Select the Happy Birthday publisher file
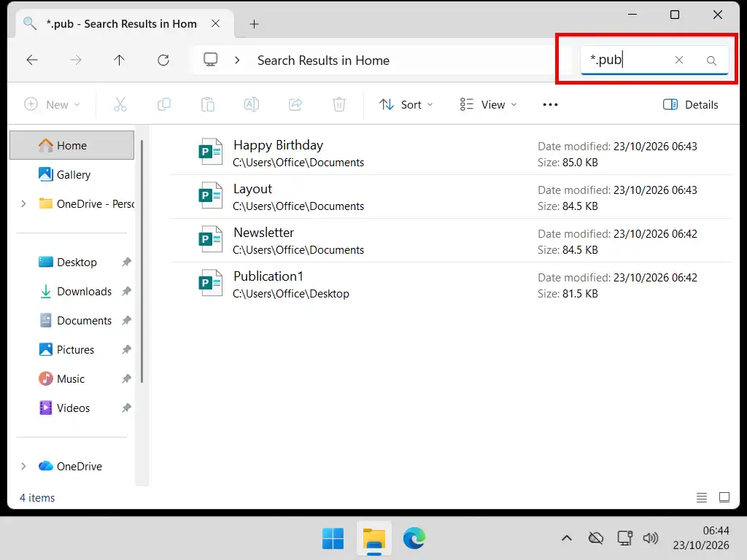Viewport: 747px width, 560px height. 450,153
